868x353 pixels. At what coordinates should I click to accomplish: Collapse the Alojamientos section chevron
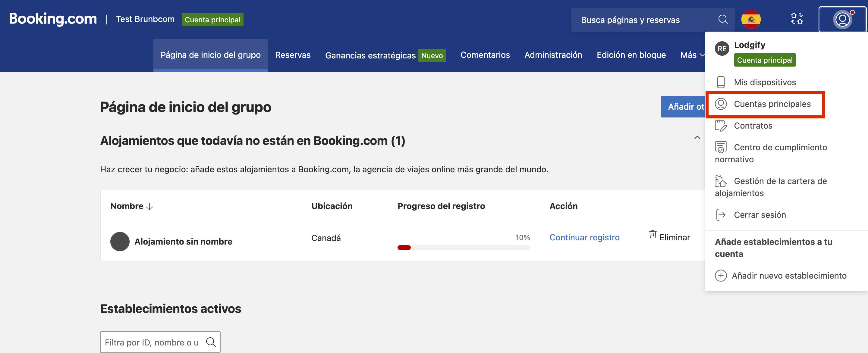tap(697, 137)
